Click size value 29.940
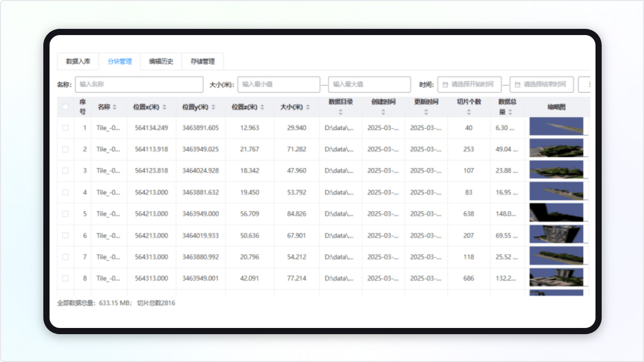Screen dimensions: 644x362 [x=297, y=128]
